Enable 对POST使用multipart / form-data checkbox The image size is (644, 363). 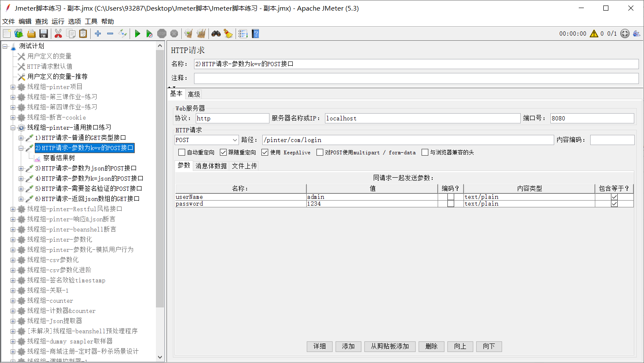point(320,152)
